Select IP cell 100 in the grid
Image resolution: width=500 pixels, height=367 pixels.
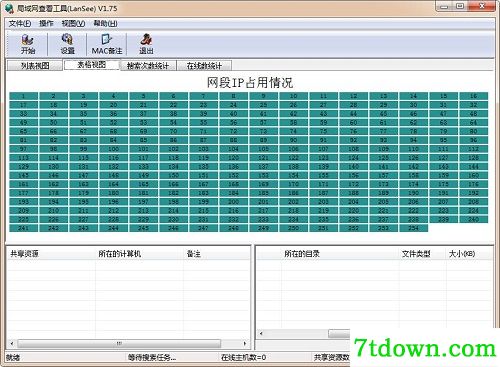(x=113, y=149)
